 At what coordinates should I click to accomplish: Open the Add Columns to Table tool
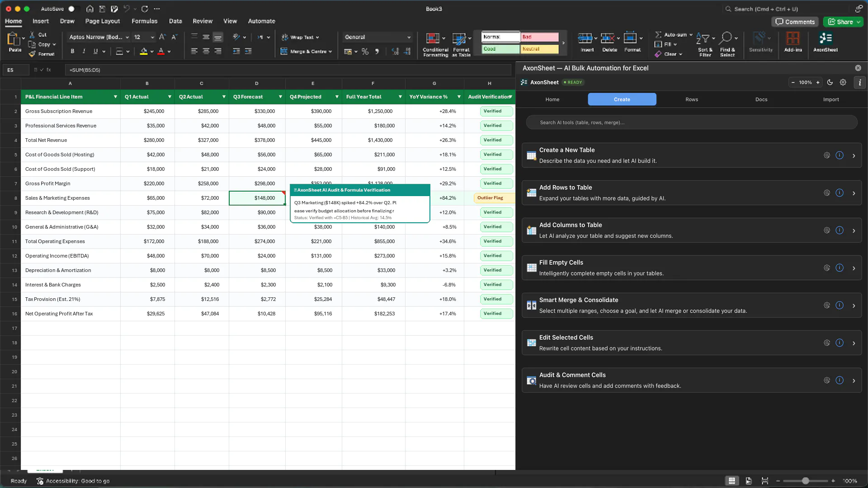(692, 230)
